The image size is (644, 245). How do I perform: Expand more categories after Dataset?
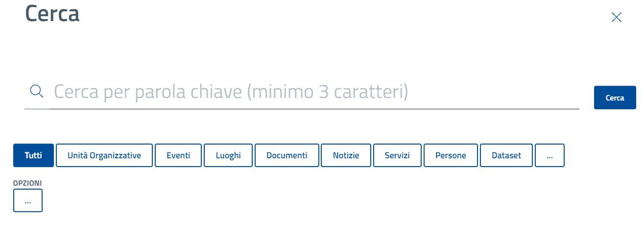(x=549, y=155)
